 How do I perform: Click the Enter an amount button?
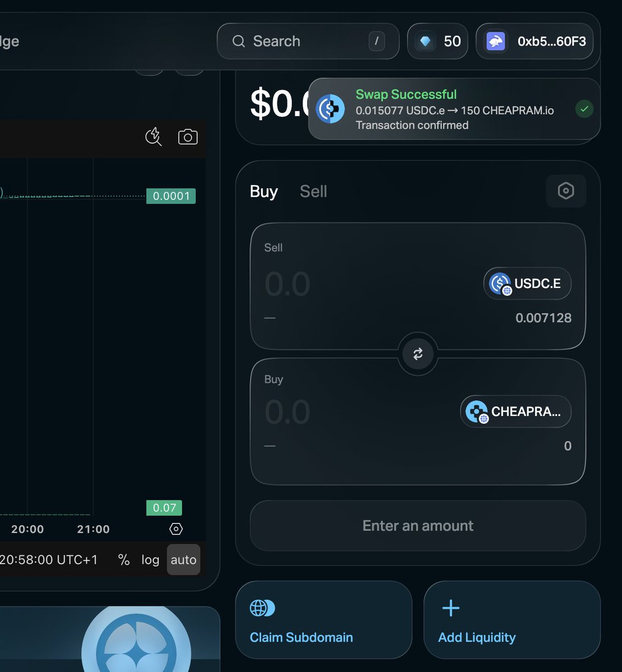coord(418,526)
